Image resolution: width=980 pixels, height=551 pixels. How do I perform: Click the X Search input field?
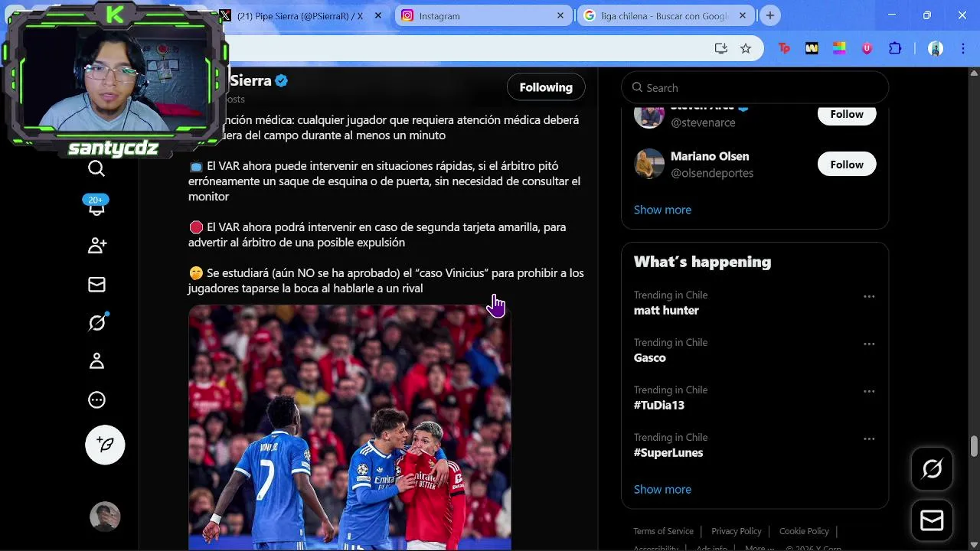(755, 87)
